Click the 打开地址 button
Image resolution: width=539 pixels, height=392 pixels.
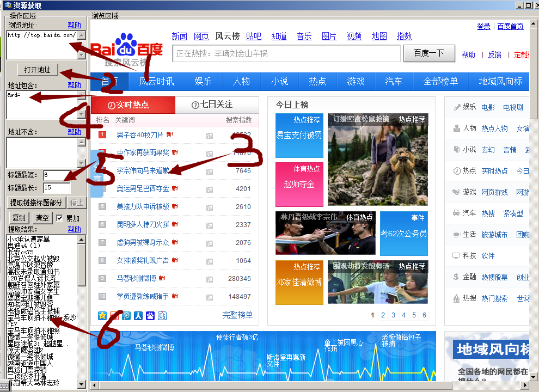coord(38,70)
